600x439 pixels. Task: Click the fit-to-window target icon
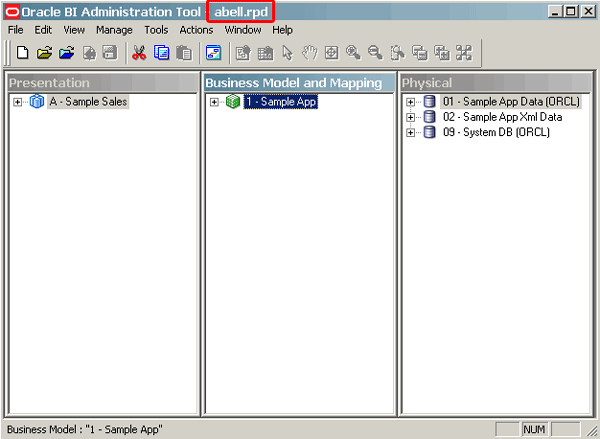pos(331,53)
